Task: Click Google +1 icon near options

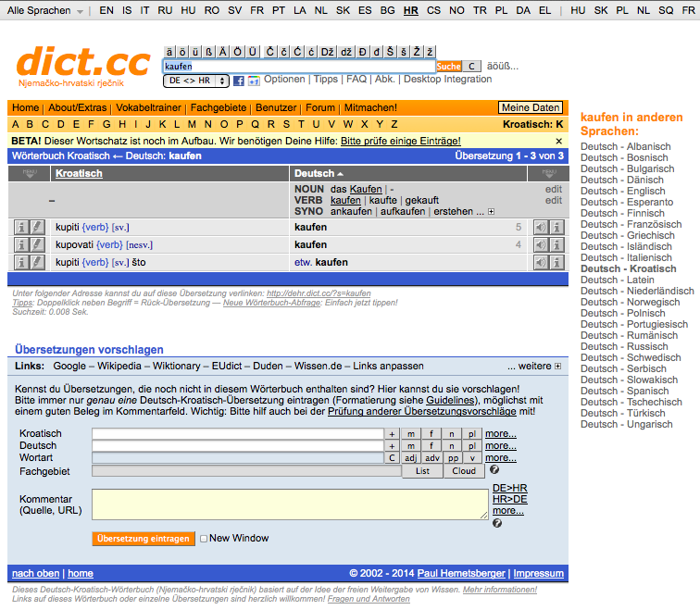Action: tap(254, 81)
